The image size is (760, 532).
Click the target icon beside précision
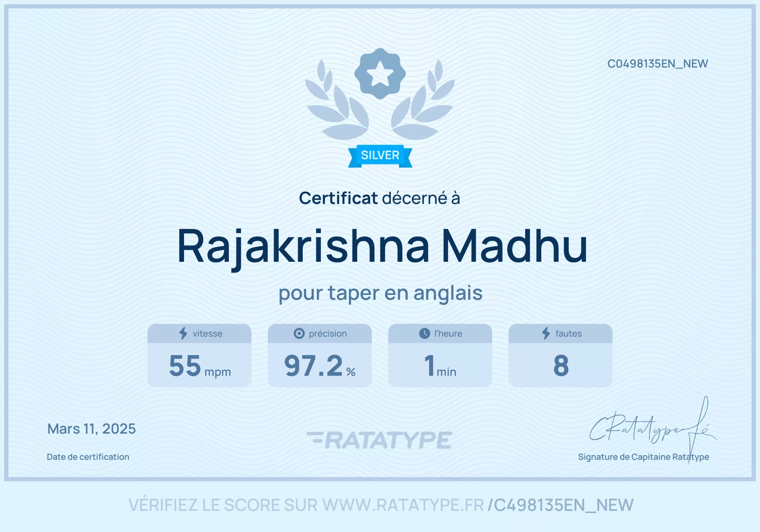[x=299, y=334]
